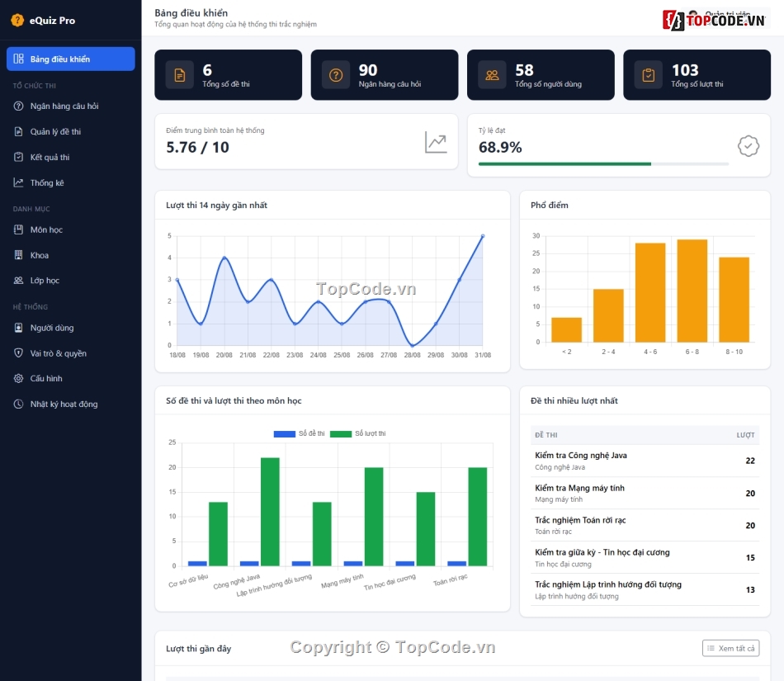Click the 4 - 6 score bar
The image size is (784, 681).
click(650, 292)
